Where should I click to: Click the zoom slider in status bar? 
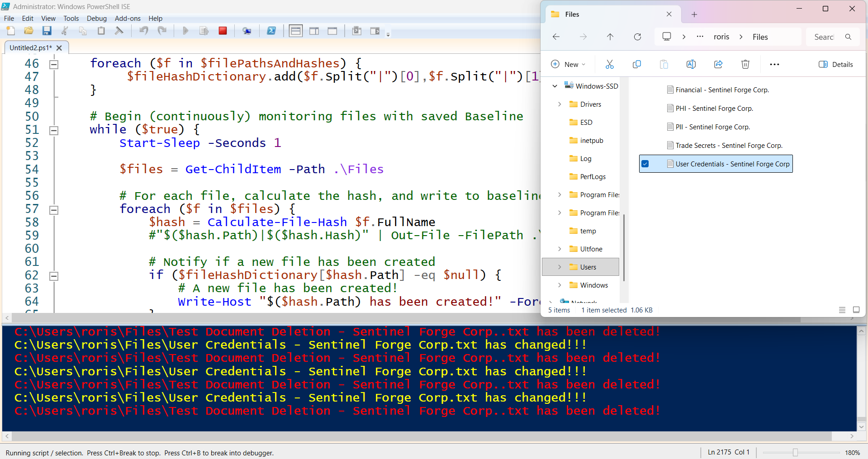click(x=795, y=452)
